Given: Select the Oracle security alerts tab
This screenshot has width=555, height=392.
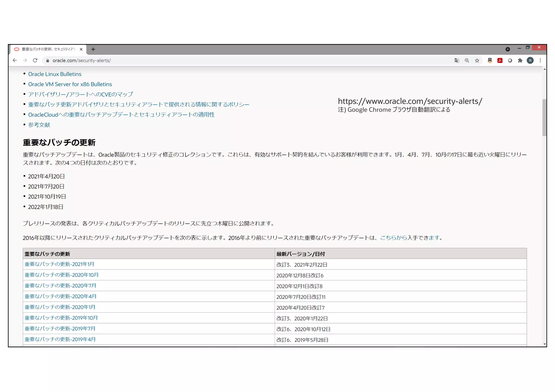Looking at the screenshot, I should tap(48, 49).
